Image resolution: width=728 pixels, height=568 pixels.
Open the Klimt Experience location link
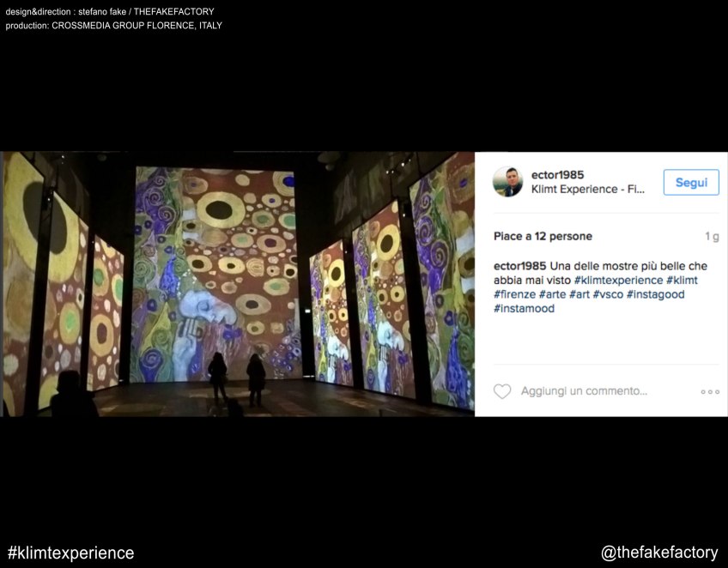coord(587,189)
